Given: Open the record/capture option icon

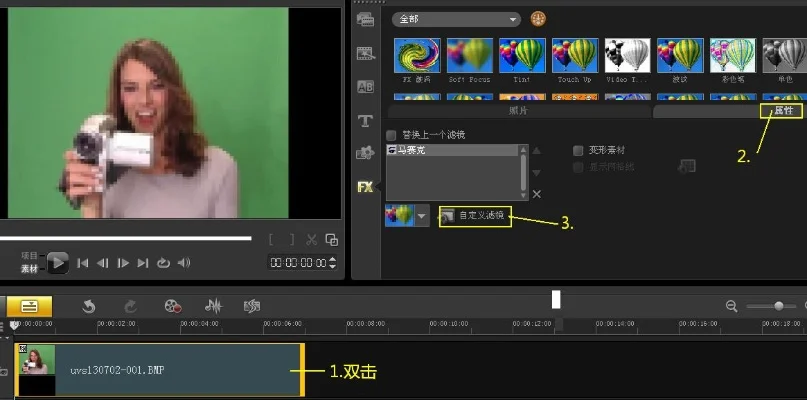Looking at the screenshot, I should click(173, 307).
